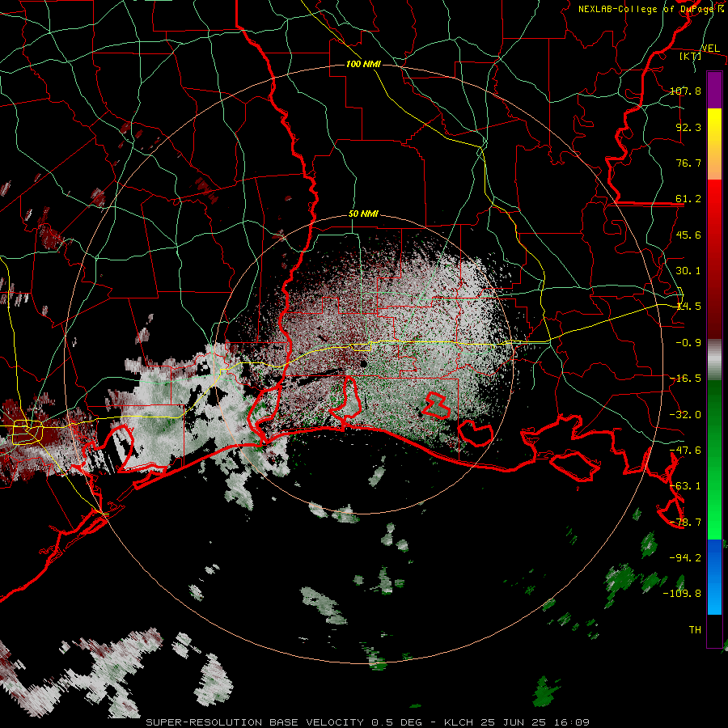
Task: Click the 14.5 legend value
Action: pyautogui.click(x=688, y=307)
